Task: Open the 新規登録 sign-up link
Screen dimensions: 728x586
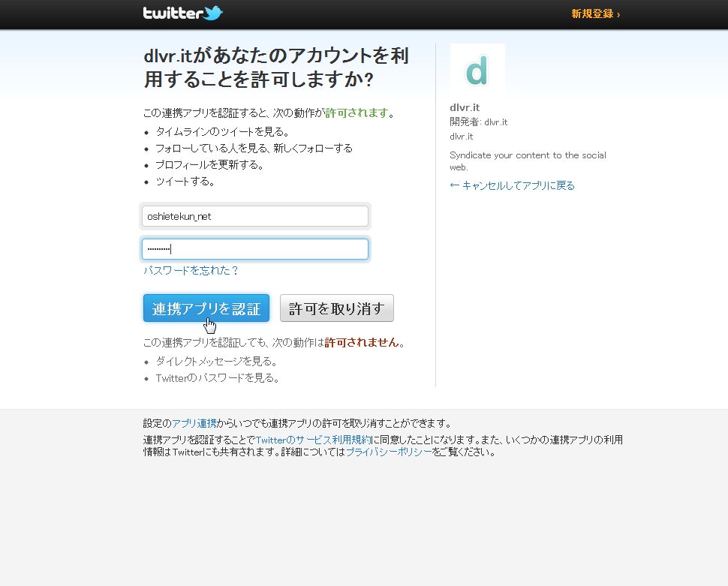Action: pos(595,14)
